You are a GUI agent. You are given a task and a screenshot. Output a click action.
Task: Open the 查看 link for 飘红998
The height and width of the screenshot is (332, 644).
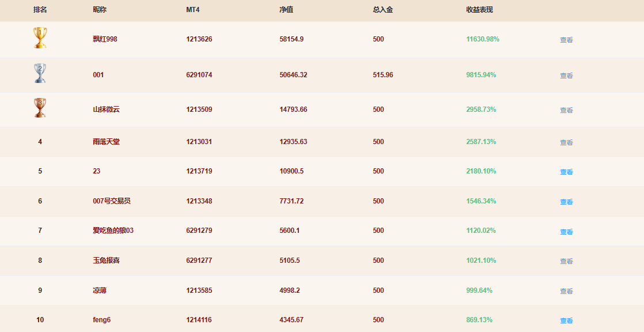tap(566, 40)
